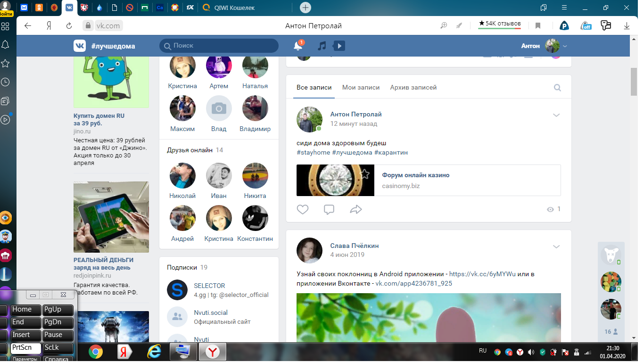Open Yandex home with the Я button
Screen dimensions: 644x362
(x=49, y=26)
